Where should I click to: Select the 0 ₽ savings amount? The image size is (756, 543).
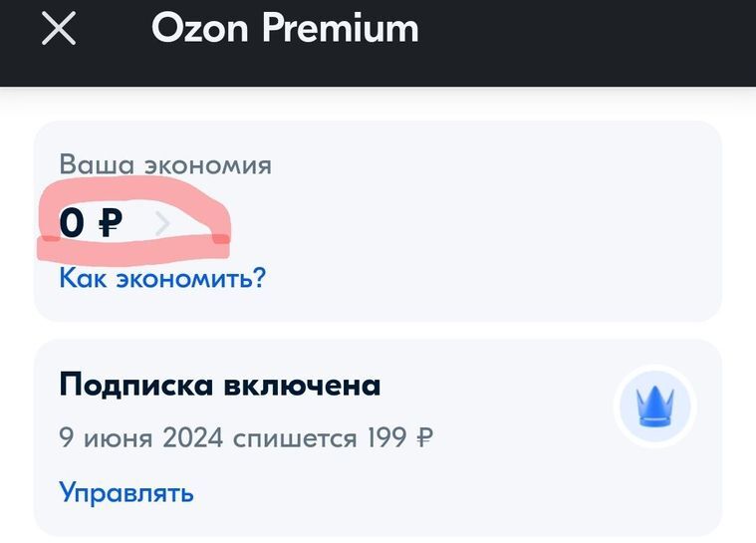coord(91,223)
